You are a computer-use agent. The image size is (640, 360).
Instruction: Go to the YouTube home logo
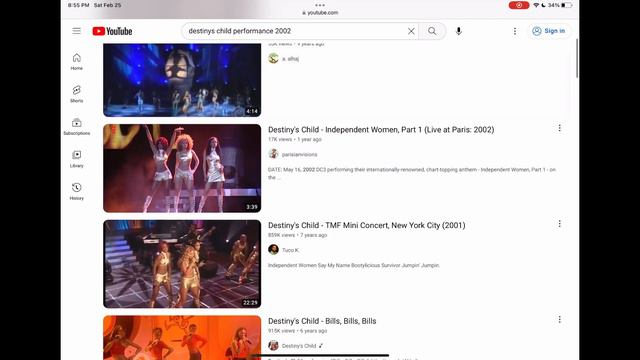[x=112, y=31]
